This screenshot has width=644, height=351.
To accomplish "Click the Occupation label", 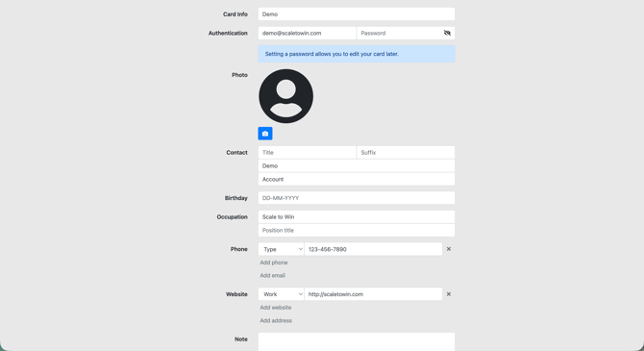I will (232, 217).
